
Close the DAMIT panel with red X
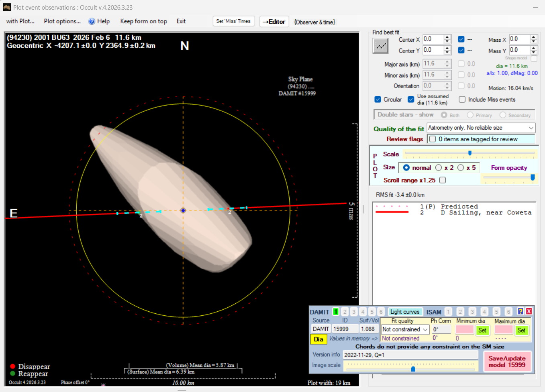(x=529, y=311)
